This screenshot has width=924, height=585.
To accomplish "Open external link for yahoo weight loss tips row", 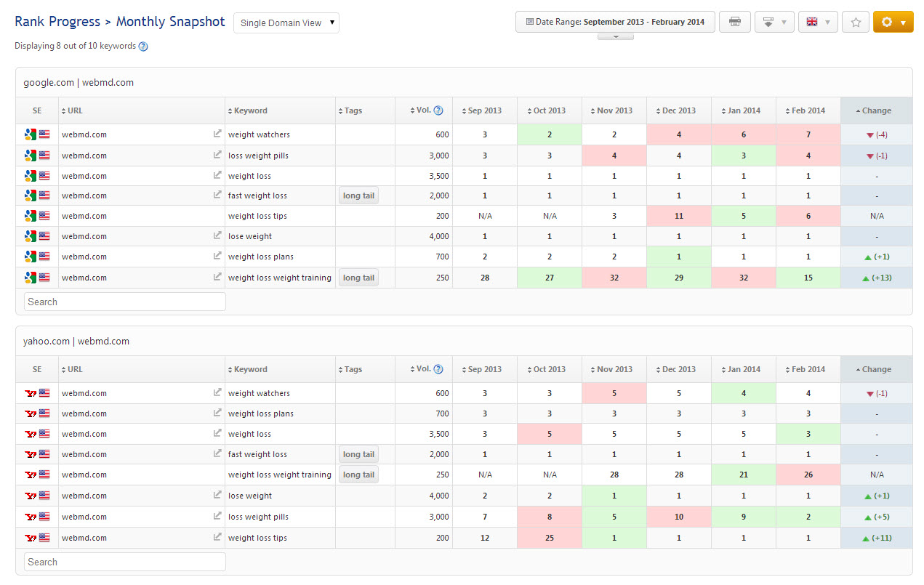I will [217, 537].
